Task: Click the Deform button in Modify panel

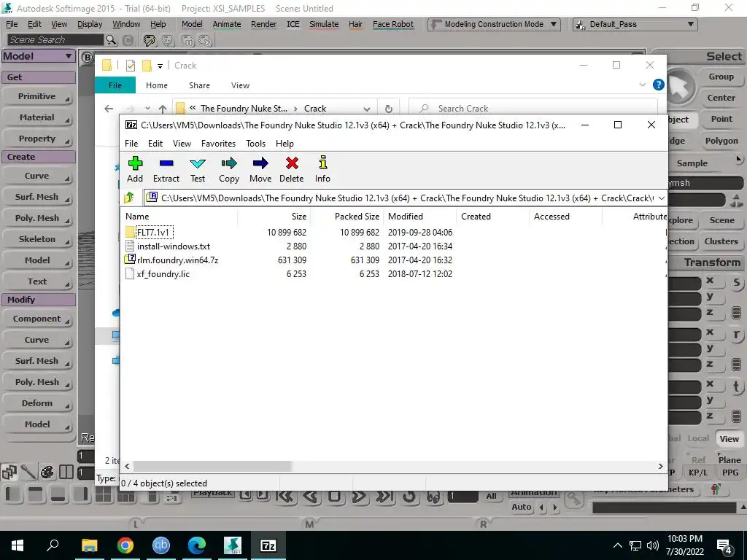Action: 38,403
